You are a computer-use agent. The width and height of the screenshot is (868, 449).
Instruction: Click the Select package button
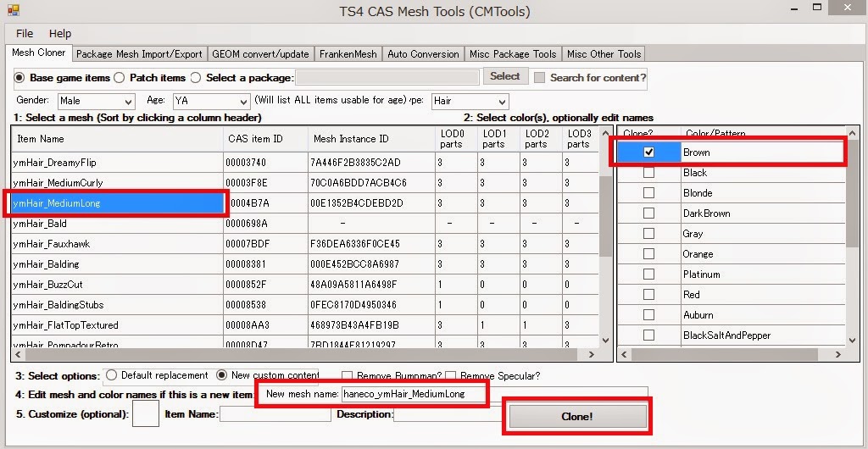(x=505, y=76)
